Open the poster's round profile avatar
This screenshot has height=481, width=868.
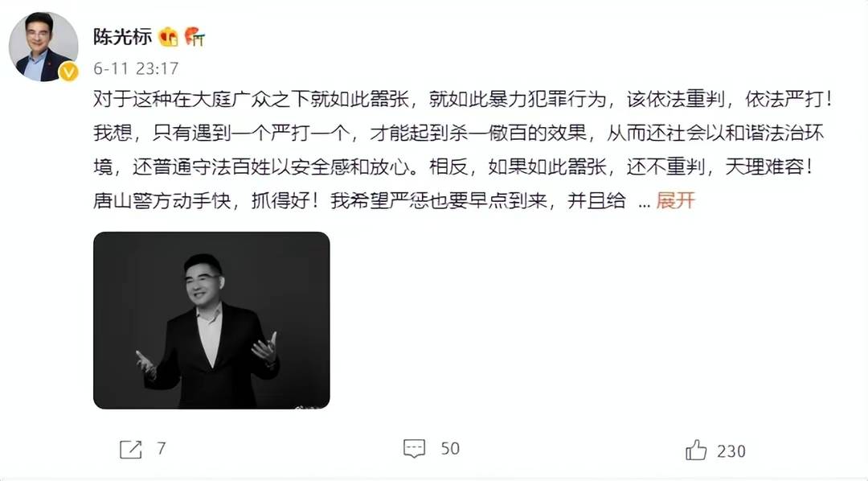(43, 47)
